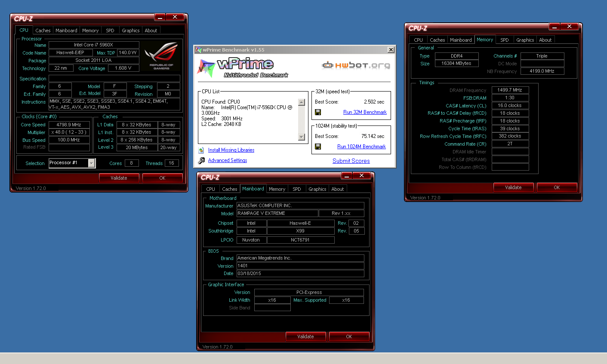
Task: Open Caches tab in left CPU-Z window
Action: [x=43, y=31]
